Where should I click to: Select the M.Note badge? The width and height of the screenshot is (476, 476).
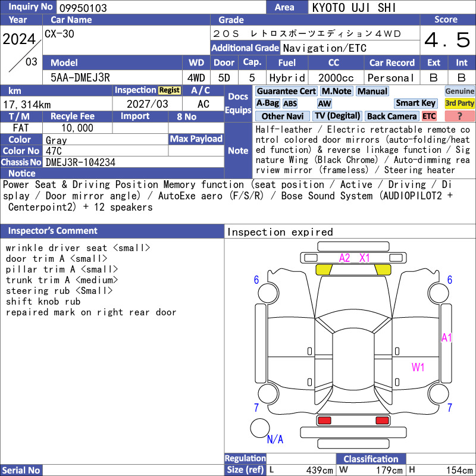(336, 91)
